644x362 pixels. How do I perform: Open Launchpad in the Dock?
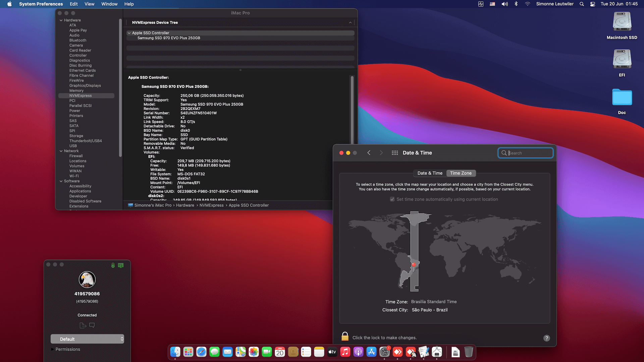(188, 352)
